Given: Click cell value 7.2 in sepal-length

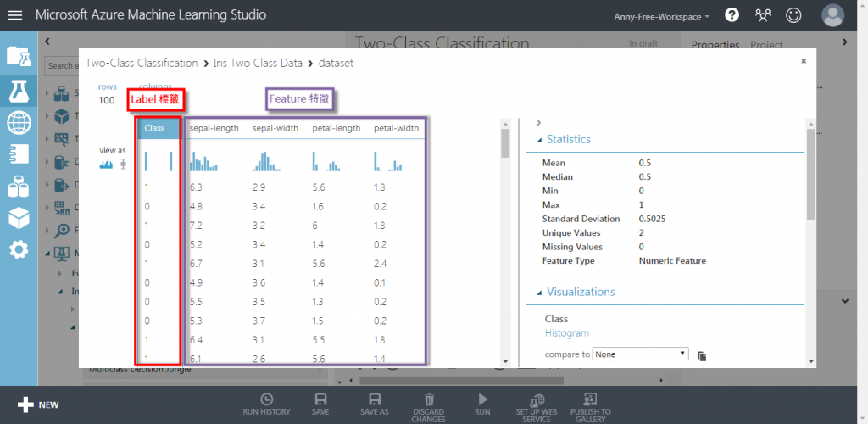Looking at the screenshot, I should (196, 226).
